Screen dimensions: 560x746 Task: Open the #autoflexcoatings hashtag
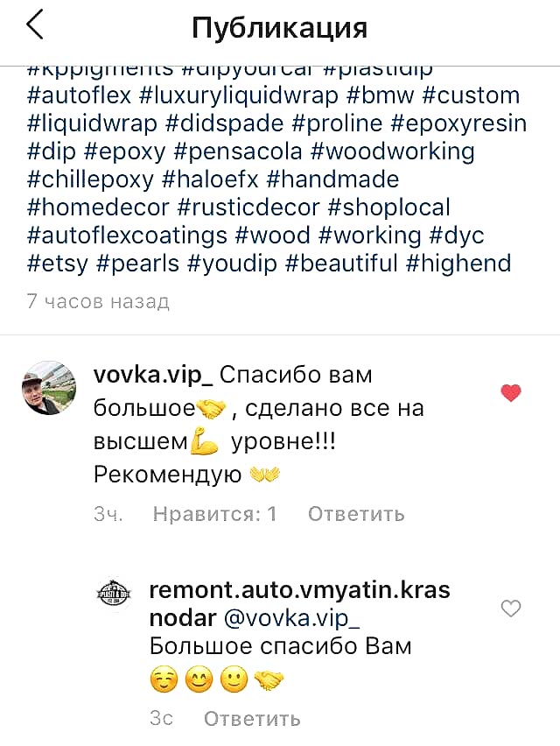click(x=127, y=236)
